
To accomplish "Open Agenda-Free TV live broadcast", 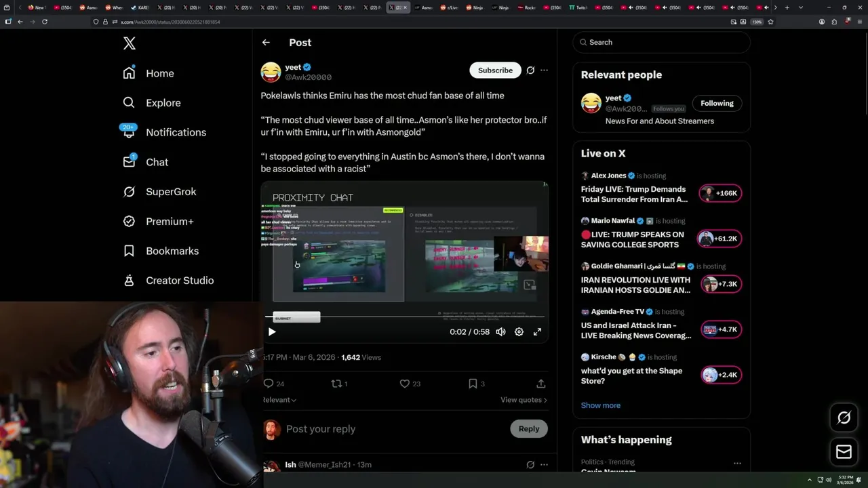I will click(636, 330).
